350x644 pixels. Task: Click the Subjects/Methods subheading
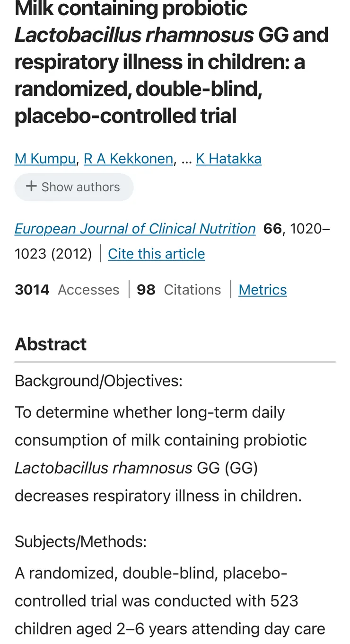coord(80,541)
